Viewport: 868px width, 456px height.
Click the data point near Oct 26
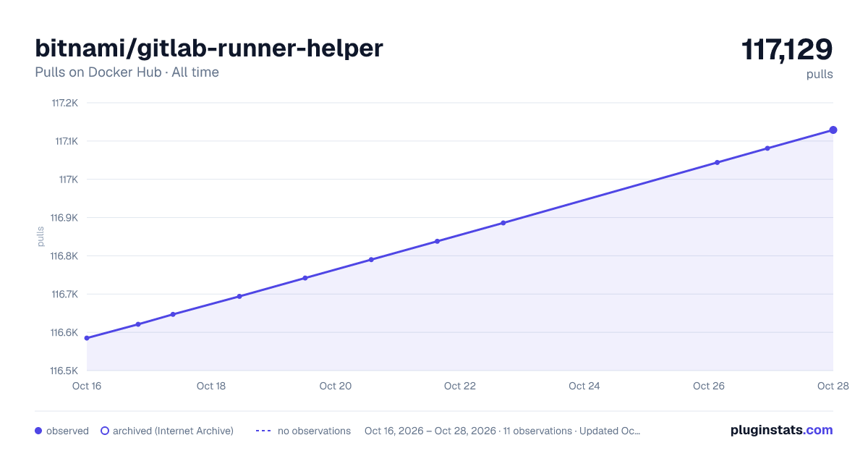(717, 162)
